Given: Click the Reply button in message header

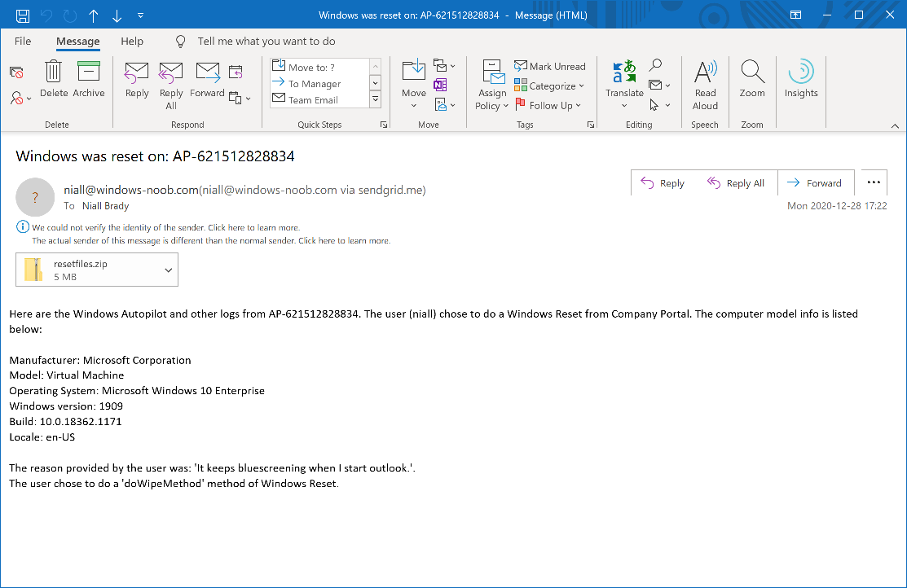Looking at the screenshot, I should pos(663,182).
